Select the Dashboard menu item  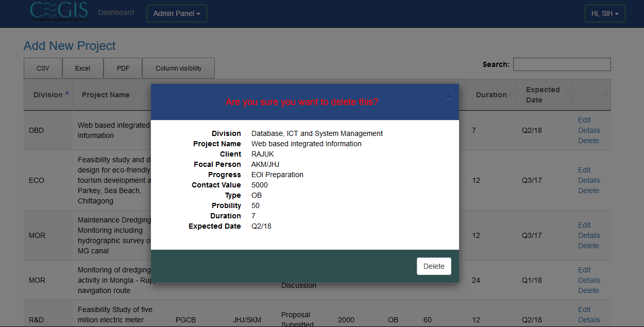coord(115,12)
